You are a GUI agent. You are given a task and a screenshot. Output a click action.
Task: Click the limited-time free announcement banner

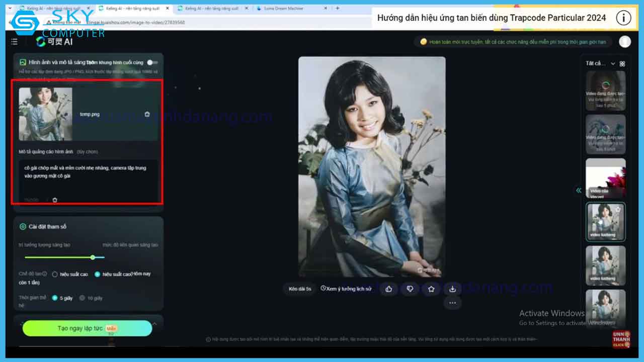pyautogui.click(x=514, y=42)
